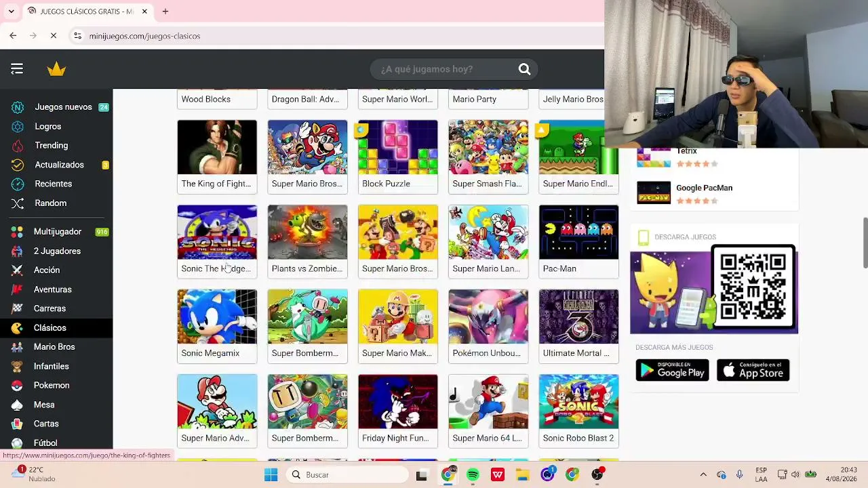The image size is (868, 488).
Task: Open Google PacMan from the side list
Action: pos(704,188)
